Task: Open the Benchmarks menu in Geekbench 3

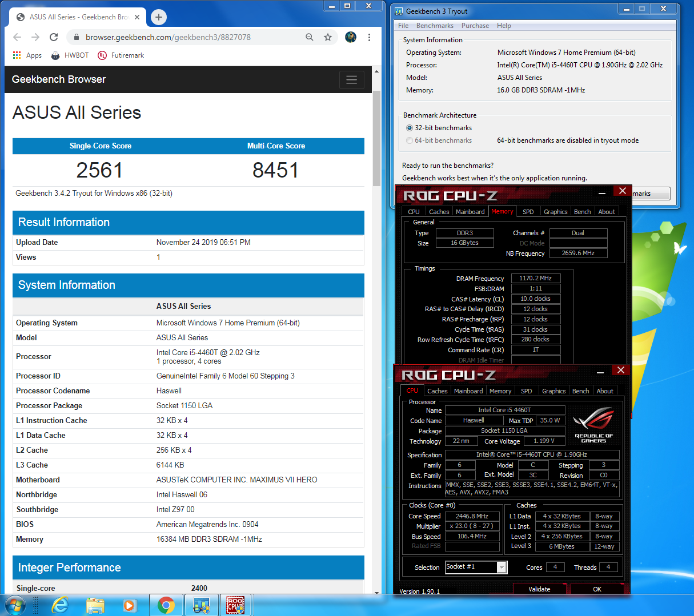Action: [x=435, y=26]
